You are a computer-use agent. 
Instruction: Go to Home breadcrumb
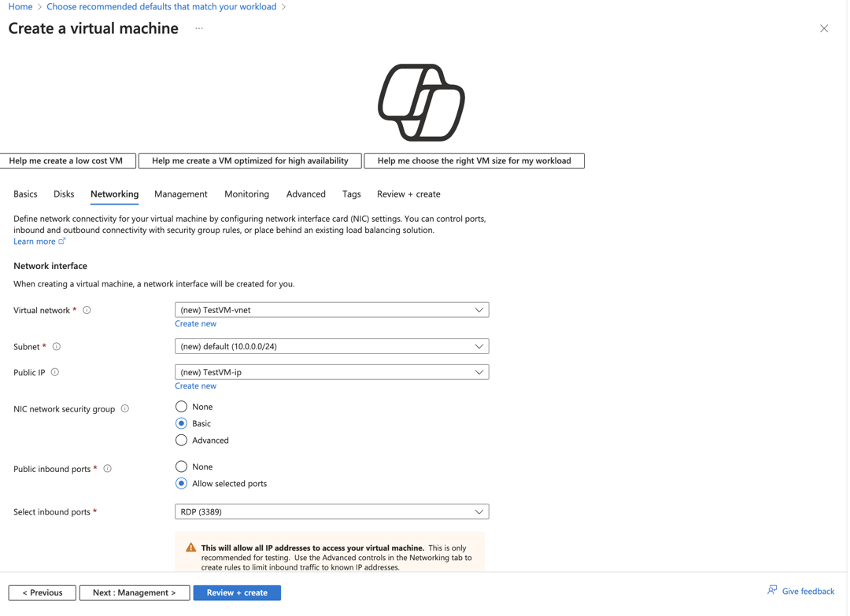(x=20, y=6)
